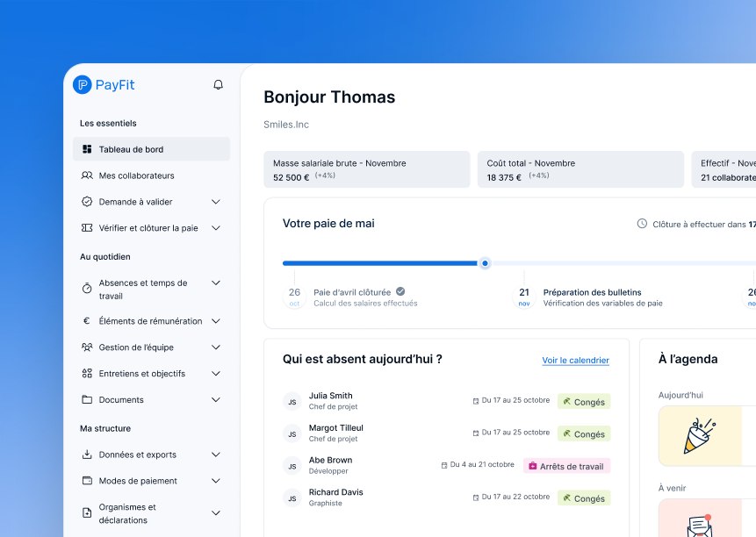756x537 pixels.
Task: Click the 21 nov timeline date marker
Action: coord(524,297)
